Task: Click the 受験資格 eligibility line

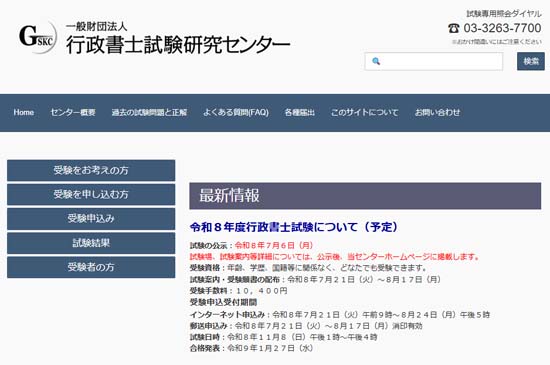Action: tap(309, 268)
